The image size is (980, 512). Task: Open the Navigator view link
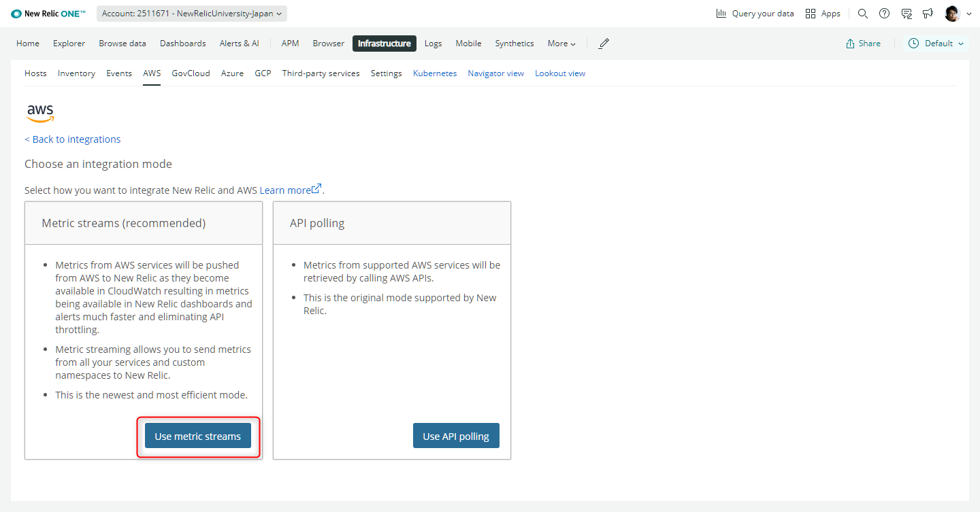(x=496, y=73)
